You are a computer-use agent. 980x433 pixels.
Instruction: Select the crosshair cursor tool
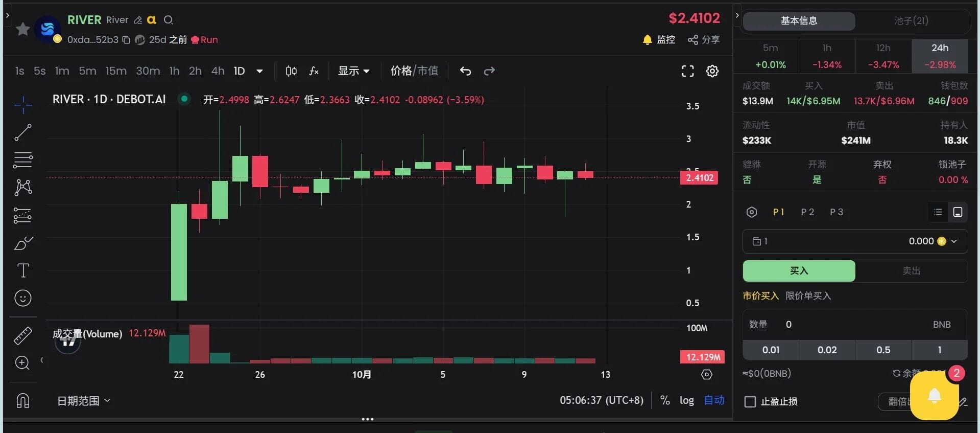(x=23, y=105)
